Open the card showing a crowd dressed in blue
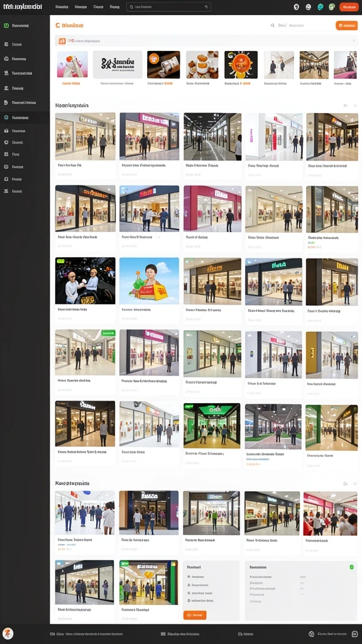The image size is (362, 644). tap(85, 522)
